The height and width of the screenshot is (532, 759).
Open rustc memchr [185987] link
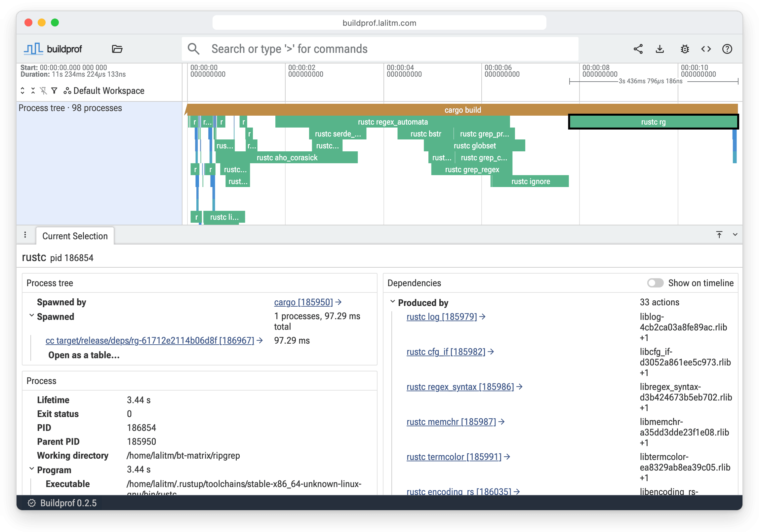[451, 422]
